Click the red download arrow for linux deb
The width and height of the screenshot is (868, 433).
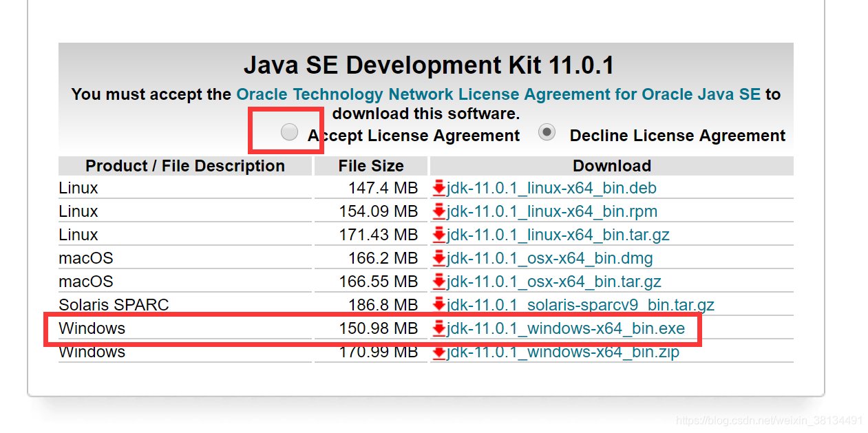coord(438,188)
